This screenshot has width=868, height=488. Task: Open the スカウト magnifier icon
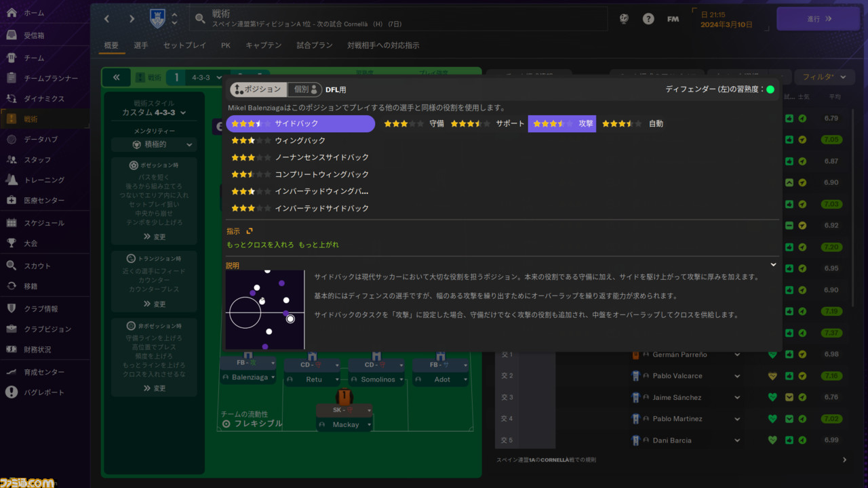coord(12,266)
